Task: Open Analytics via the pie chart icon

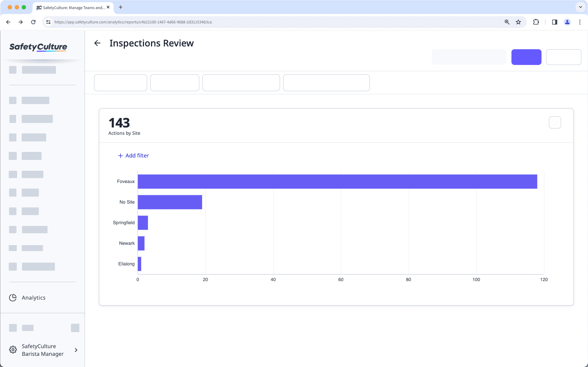Action: (x=13, y=298)
